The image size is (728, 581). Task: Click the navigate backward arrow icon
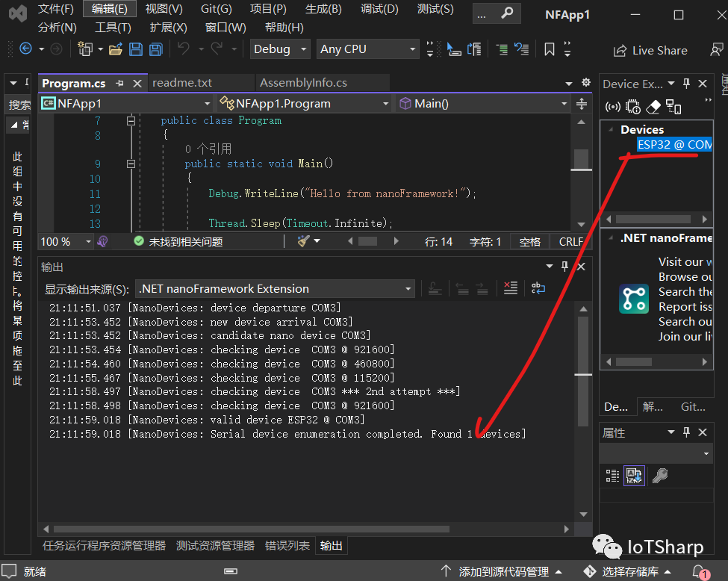(25, 49)
